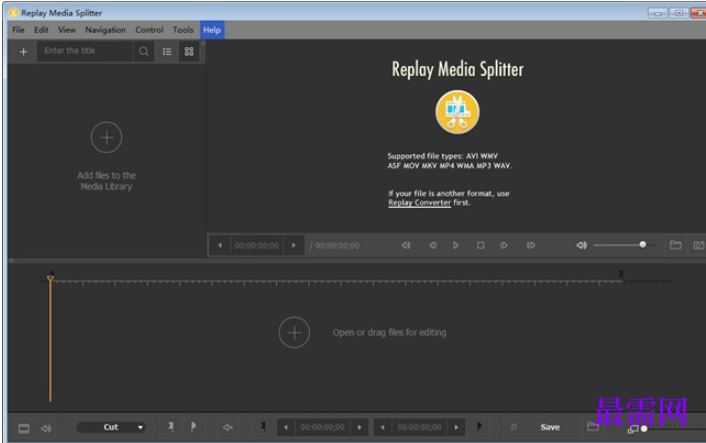Screen dimensions: 706x443
Task: Click right arrow of first bottom timecode field
Action: (x=359, y=427)
